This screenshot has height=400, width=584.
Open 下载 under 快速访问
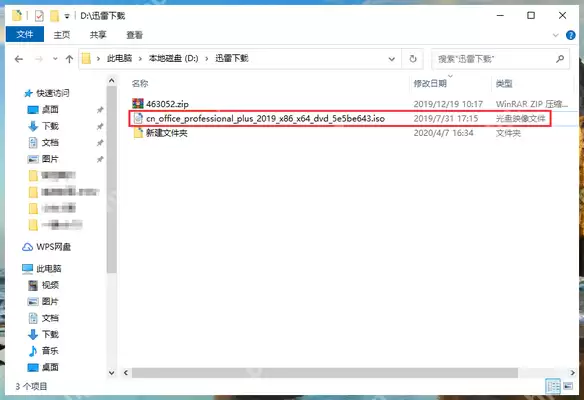coord(50,126)
